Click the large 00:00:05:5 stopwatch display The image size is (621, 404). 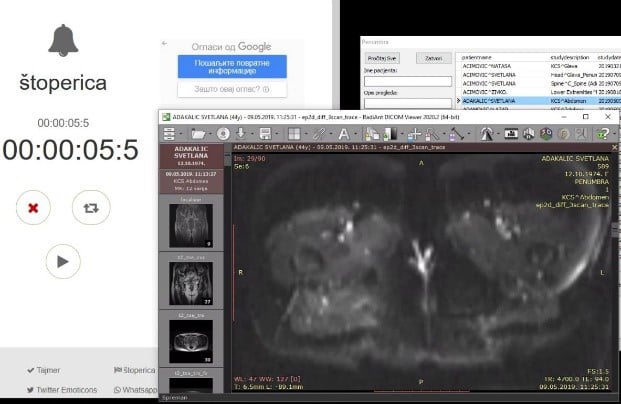coord(70,150)
